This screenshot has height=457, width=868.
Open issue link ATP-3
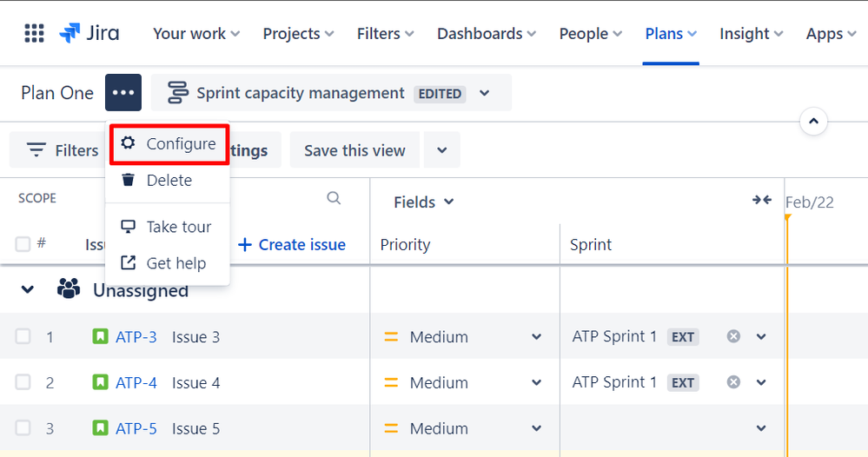tap(136, 336)
